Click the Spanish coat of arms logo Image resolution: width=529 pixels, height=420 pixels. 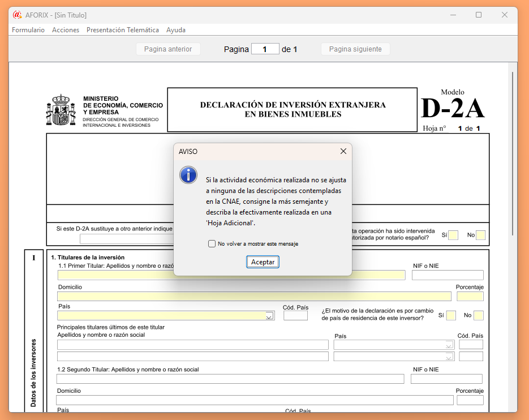[x=61, y=110]
